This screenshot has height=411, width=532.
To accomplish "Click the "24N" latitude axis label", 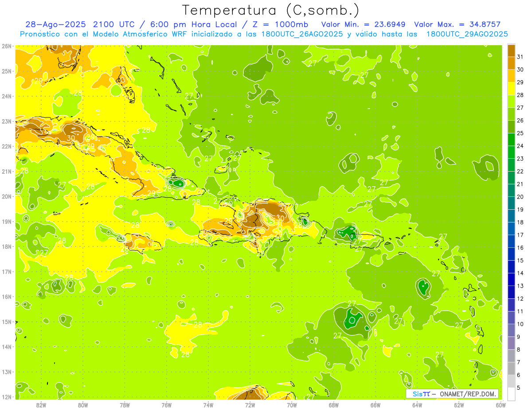I will tap(7, 96).
